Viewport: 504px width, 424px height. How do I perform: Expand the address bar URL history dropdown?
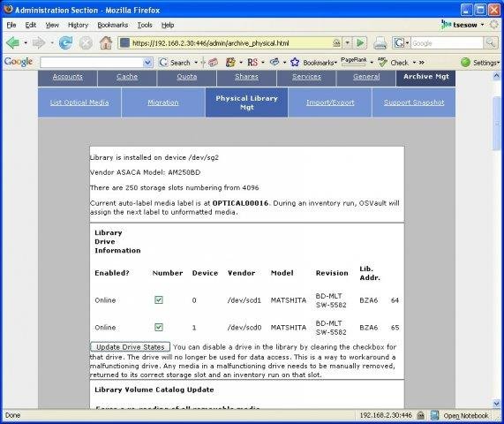click(348, 42)
